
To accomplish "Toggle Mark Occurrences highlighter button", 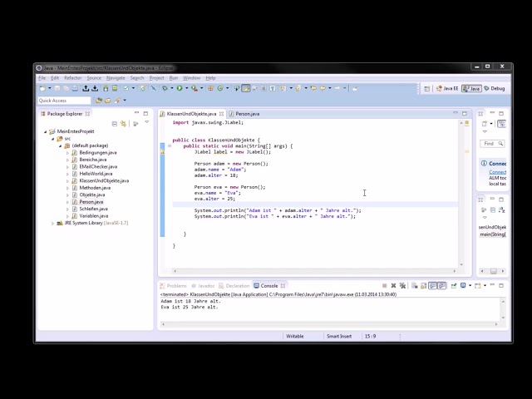I will click(246, 88).
